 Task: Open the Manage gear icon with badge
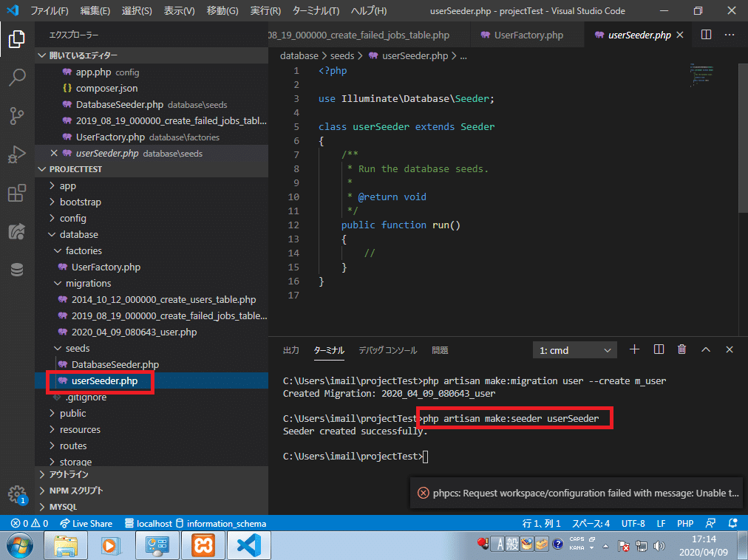[17, 494]
